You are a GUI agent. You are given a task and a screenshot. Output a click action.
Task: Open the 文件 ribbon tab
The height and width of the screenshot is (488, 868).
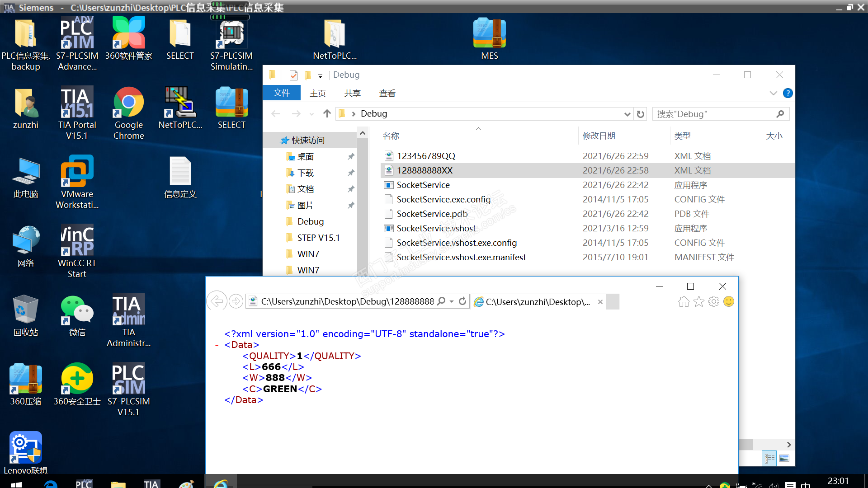(281, 93)
